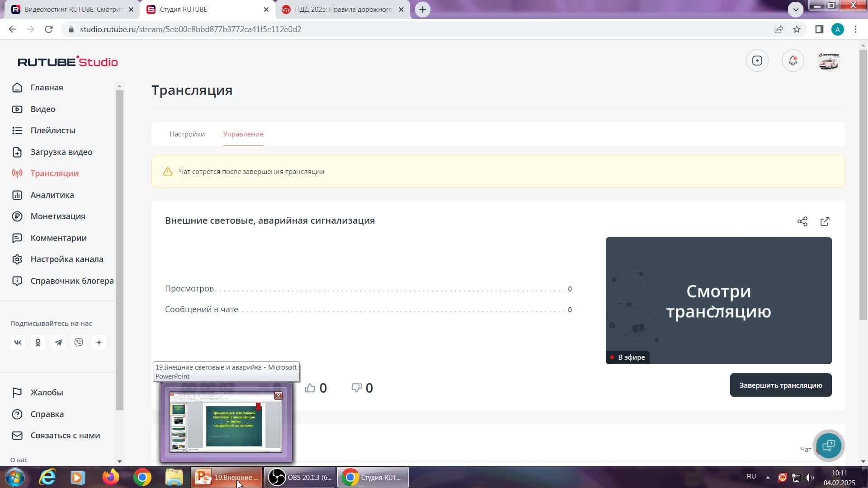Click the thumbs down dislike icon

[357, 388]
